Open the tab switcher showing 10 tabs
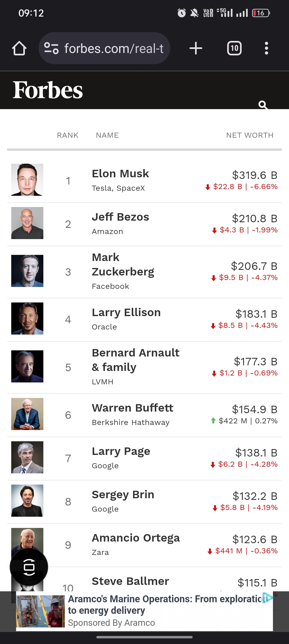The height and width of the screenshot is (644, 289). point(234,48)
